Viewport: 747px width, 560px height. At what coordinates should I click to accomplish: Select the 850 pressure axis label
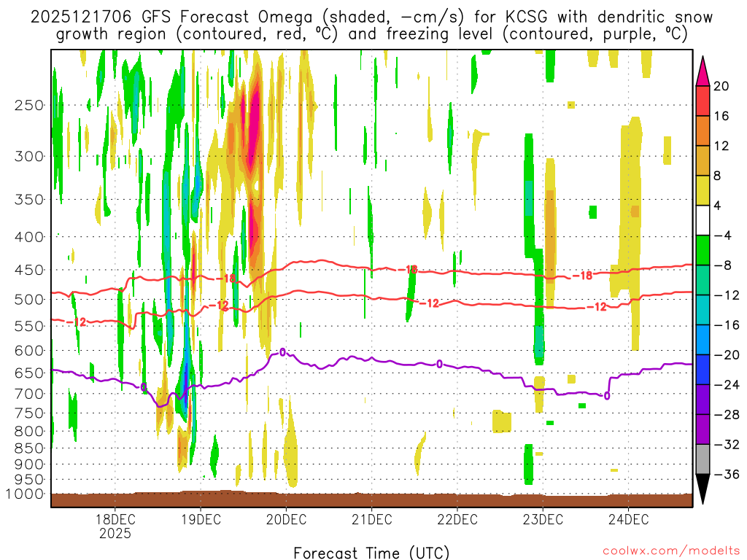pos(29,448)
